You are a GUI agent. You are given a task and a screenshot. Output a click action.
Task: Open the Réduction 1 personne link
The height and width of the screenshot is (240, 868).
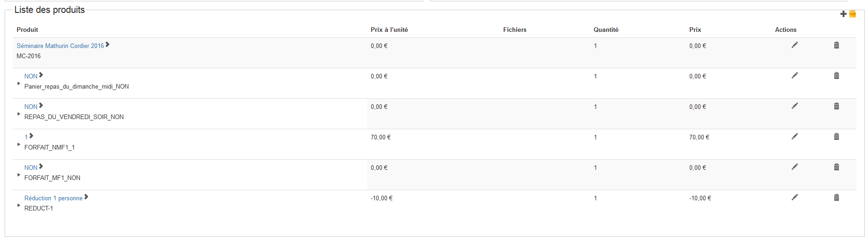[x=53, y=198]
